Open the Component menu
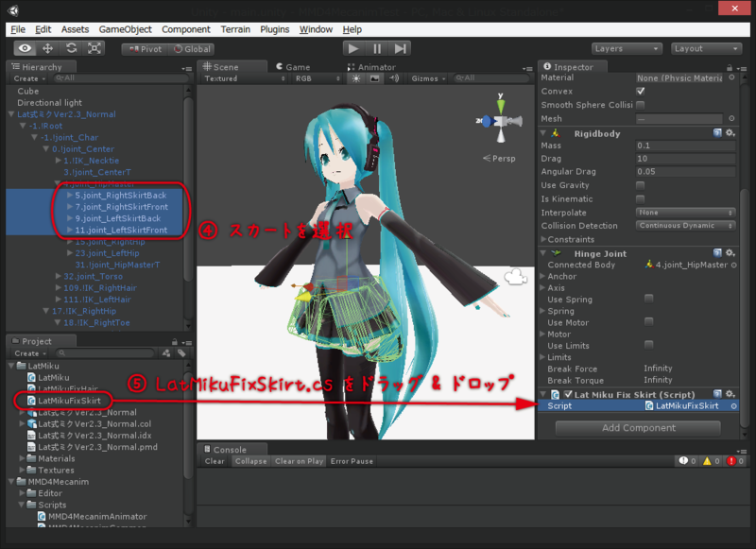Screen dimensions: 756x549 pos(186,29)
